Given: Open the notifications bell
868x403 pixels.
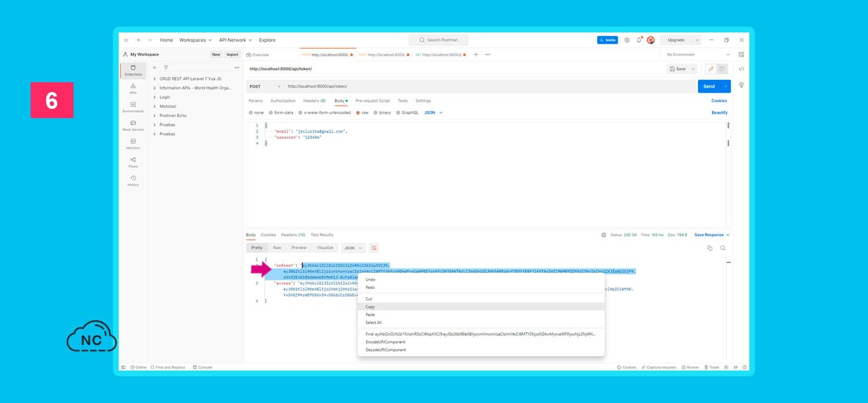Looking at the screenshot, I should point(639,40).
